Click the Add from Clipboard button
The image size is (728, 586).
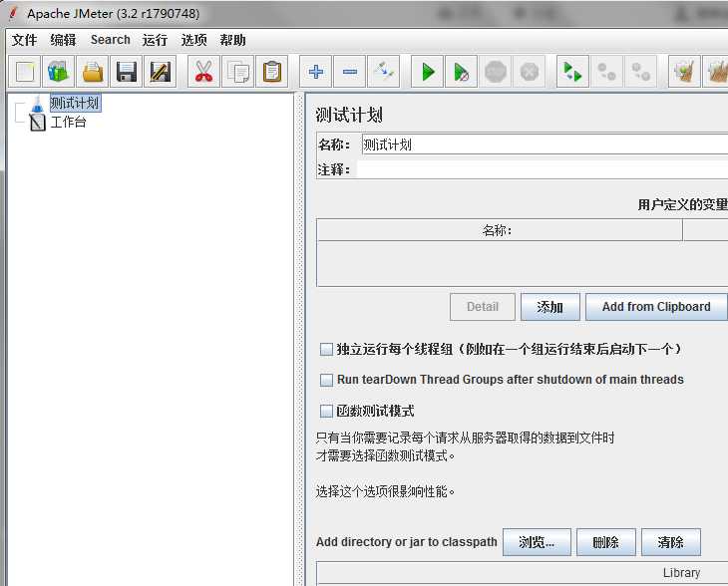[656, 307]
